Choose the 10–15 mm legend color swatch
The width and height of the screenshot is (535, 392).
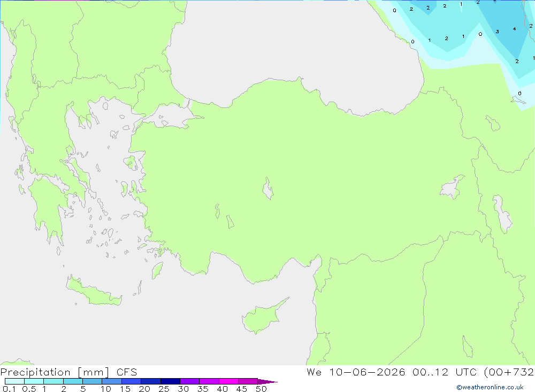pos(112,381)
